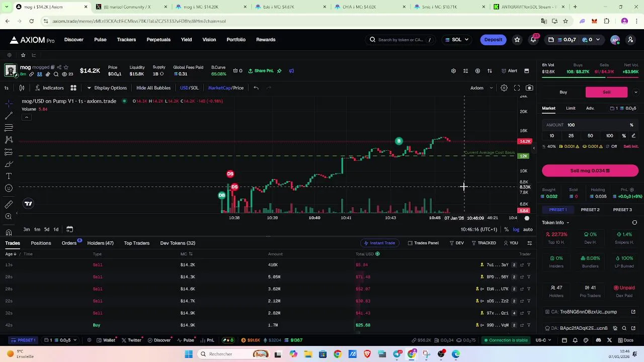This screenshot has width=644, height=362.
Task: Collapse the chart legend with the arrow
Action: [x=26, y=117]
